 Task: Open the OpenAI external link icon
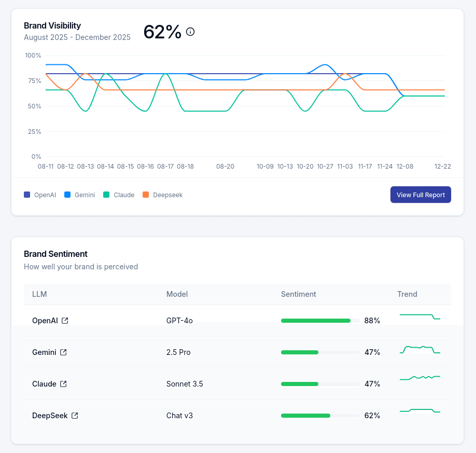coord(65,321)
